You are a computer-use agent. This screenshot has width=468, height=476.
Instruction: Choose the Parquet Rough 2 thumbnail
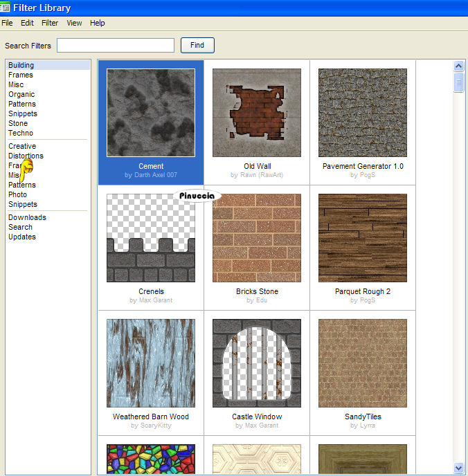click(x=363, y=238)
